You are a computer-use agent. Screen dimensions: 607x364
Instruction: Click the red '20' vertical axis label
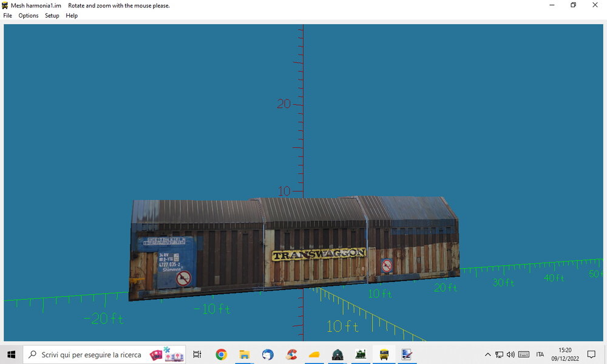(283, 104)
